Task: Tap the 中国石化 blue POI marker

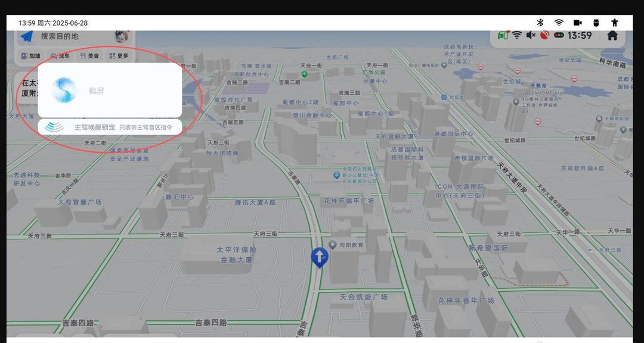Action: [337, 175]
